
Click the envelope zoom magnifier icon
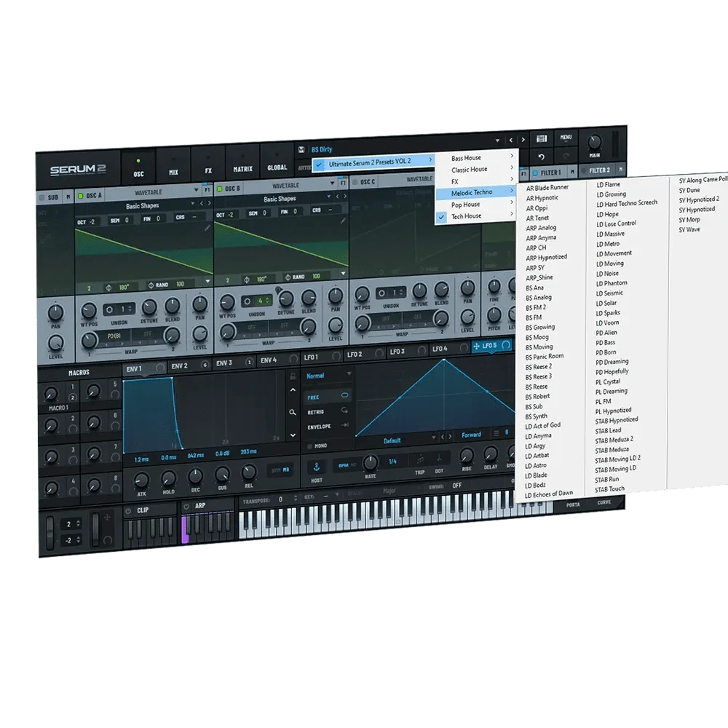pyautogui.click(x=293, y=412)
